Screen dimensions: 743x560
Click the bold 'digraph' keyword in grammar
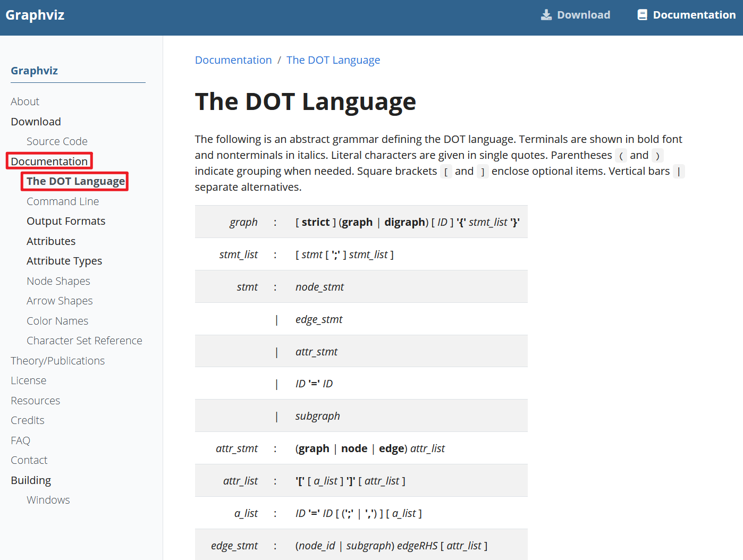click(x=405, y=222)
